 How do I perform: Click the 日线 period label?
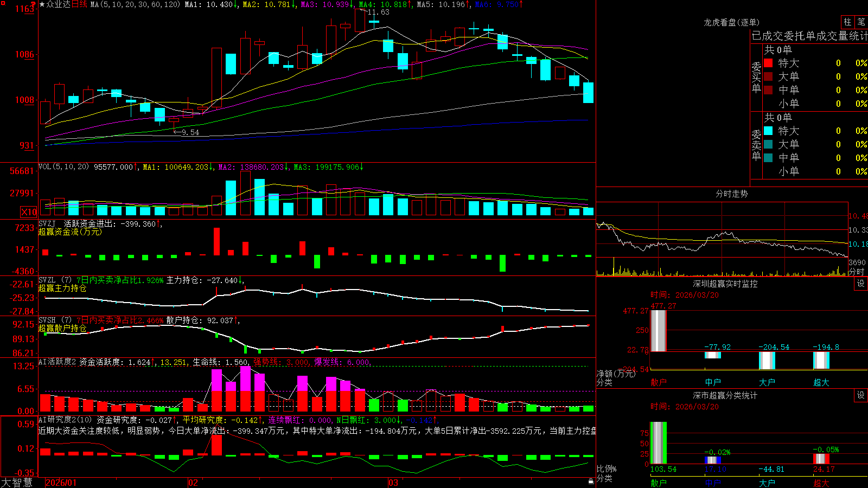coord(79,4)
